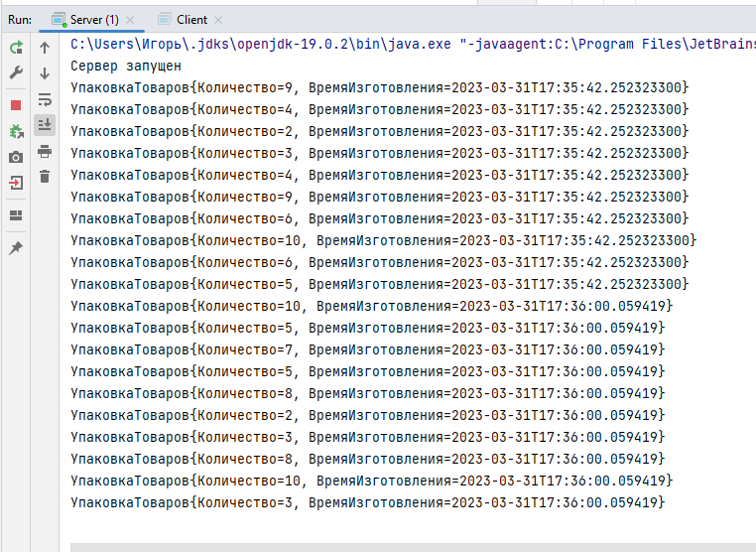
Task: Click the java.exe command line path
Action: coord(413,44)
